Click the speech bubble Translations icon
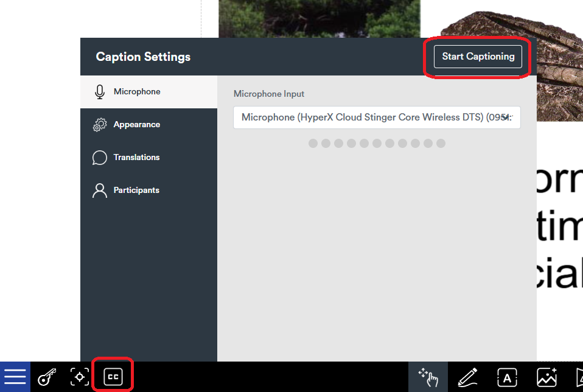Image resolution: width=583 pixels, height=392 pixels. pyautogui.click(x=99, y=158)
